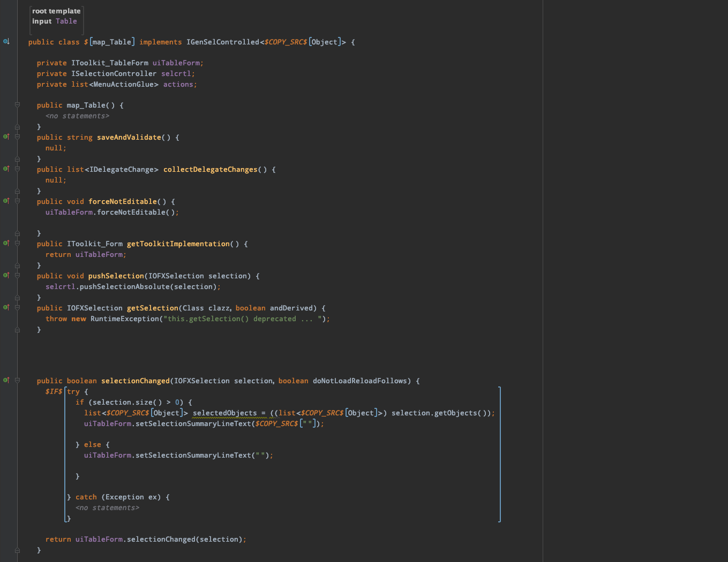This screenshot has width=728, height=562.
Task: Click the implement marker beside selectionChanged
Action: coord(6,380)
